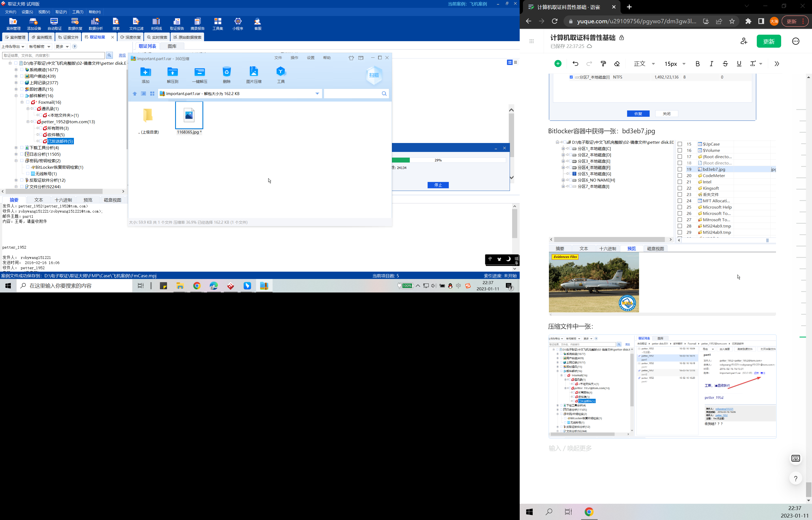812x520 pixels.
Task: Click the green 更新 button in Yuque
Action: [768, 41]
